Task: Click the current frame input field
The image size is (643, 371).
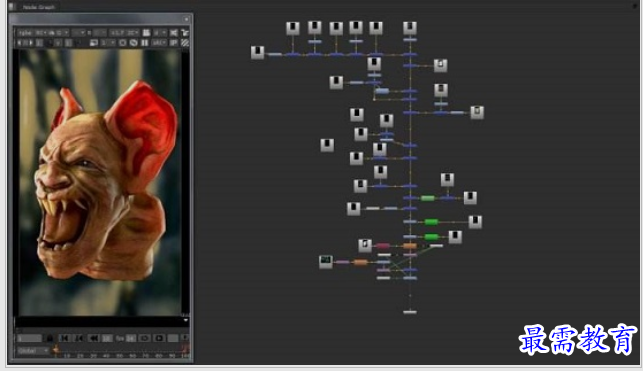Action: 30,339
